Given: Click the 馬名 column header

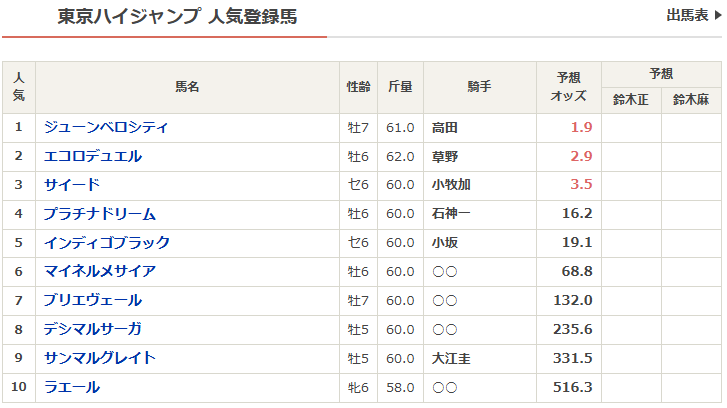Looking at the screenshot, I should tap(187, 87).
